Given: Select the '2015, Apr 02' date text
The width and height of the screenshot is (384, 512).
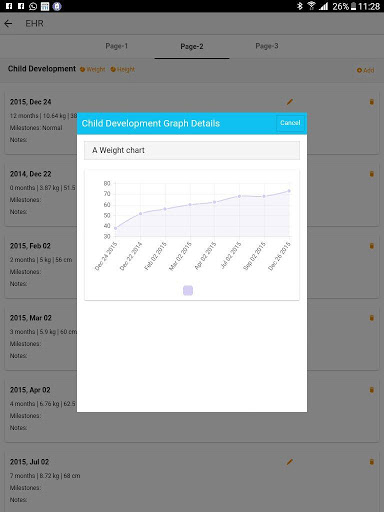Looking at the screenshot, I should tap(30, 390).
